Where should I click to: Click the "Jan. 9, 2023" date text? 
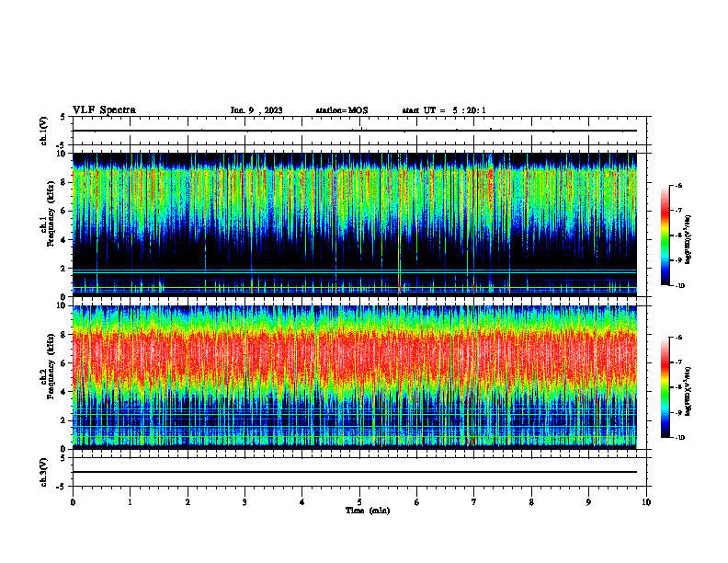(x=256, y=110)
